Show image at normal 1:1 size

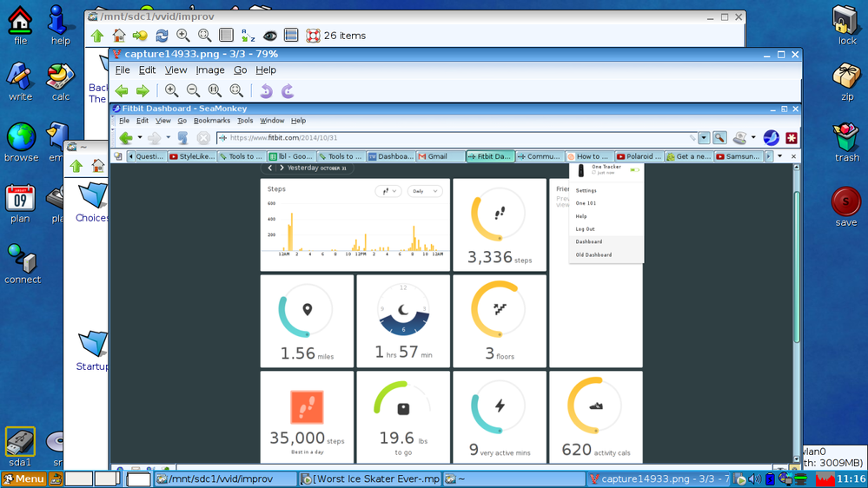coord(215,90)
